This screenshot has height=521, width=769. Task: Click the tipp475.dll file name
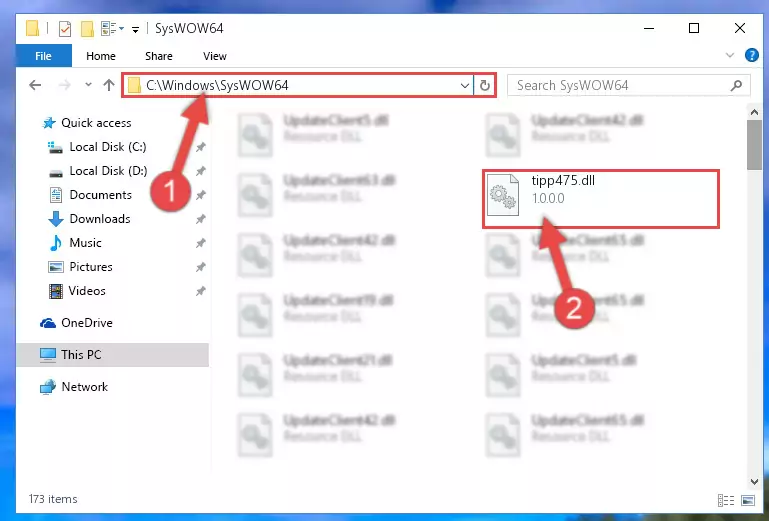coord(564,181)
